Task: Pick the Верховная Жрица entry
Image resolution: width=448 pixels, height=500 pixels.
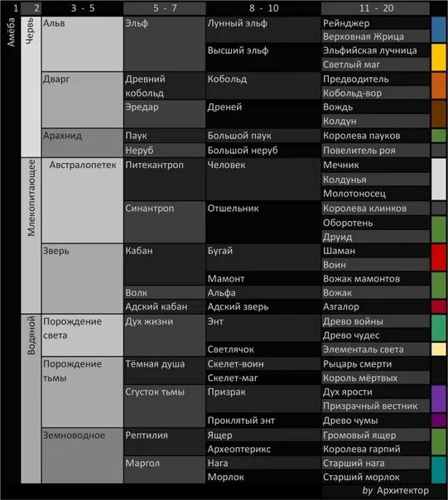Action: tap(376, 36)
